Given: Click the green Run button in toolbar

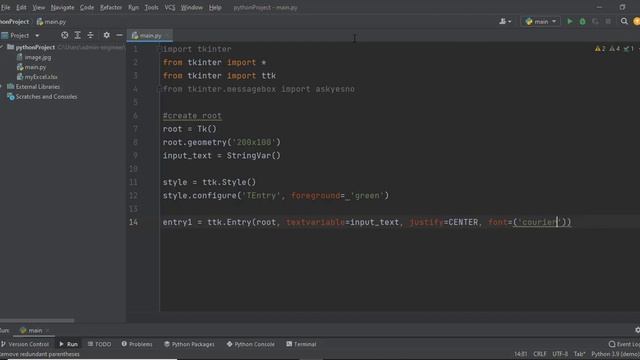Looking at the screenshot, I should point(570,21).
